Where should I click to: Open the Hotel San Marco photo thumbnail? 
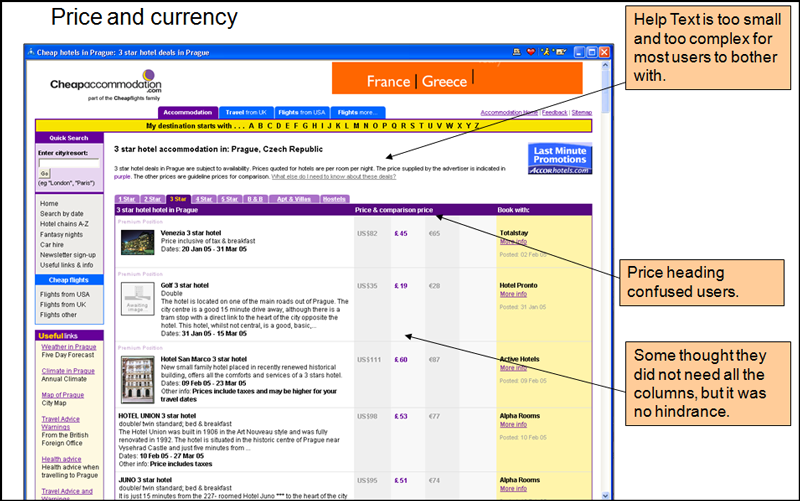138,379
